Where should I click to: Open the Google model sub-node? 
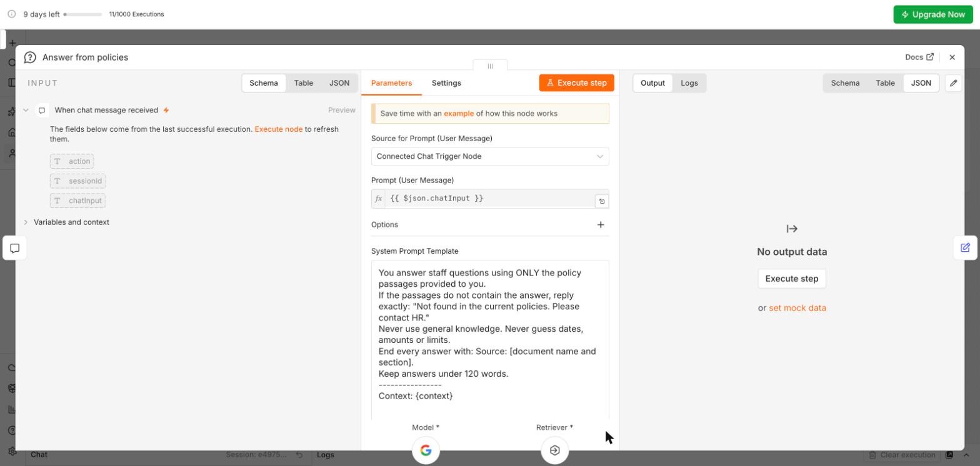click(x=426, y=450)
